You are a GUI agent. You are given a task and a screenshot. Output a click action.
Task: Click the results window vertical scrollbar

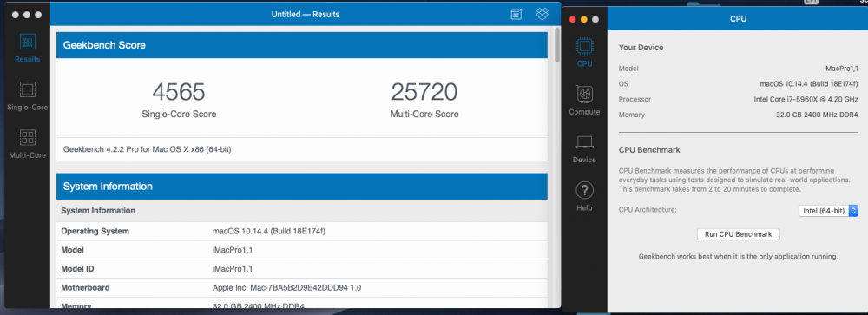557,45
